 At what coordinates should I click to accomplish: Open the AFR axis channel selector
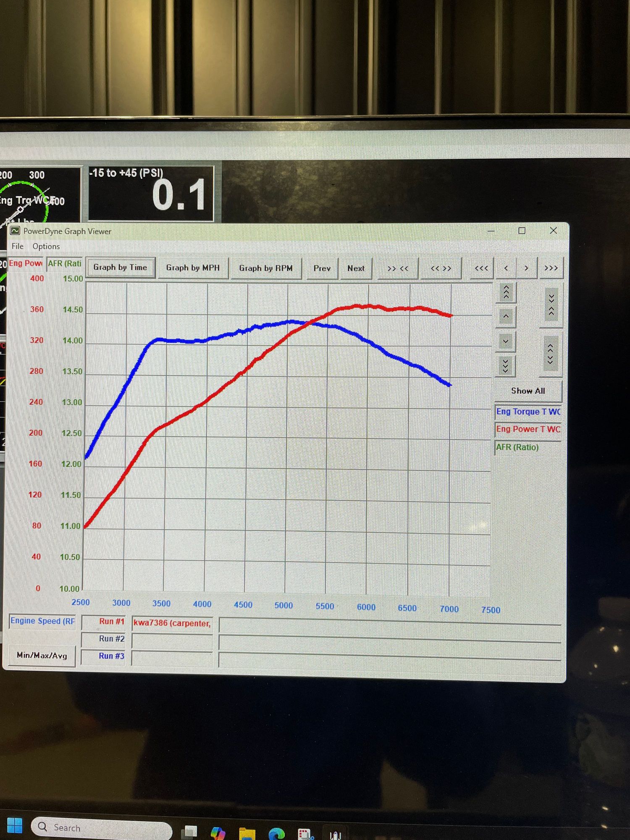pyautogui.click(x=64, y=263)
